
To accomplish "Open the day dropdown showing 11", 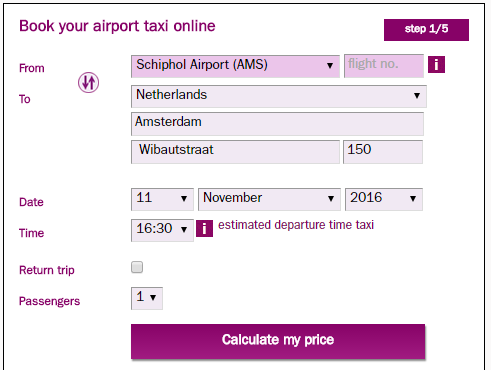I will [x=162, y=199].
